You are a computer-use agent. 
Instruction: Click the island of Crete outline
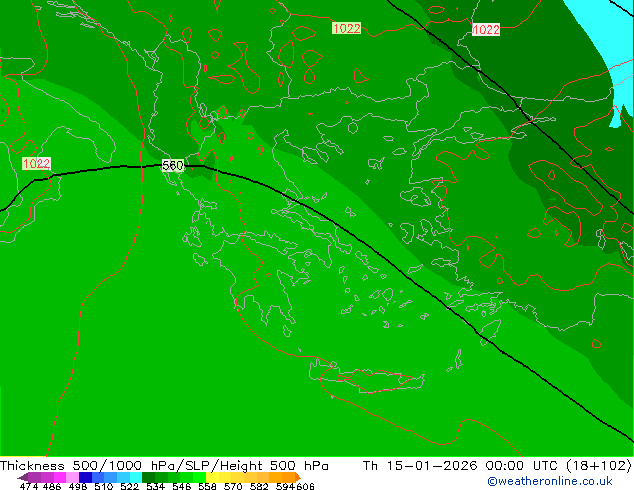coord(367,376)
